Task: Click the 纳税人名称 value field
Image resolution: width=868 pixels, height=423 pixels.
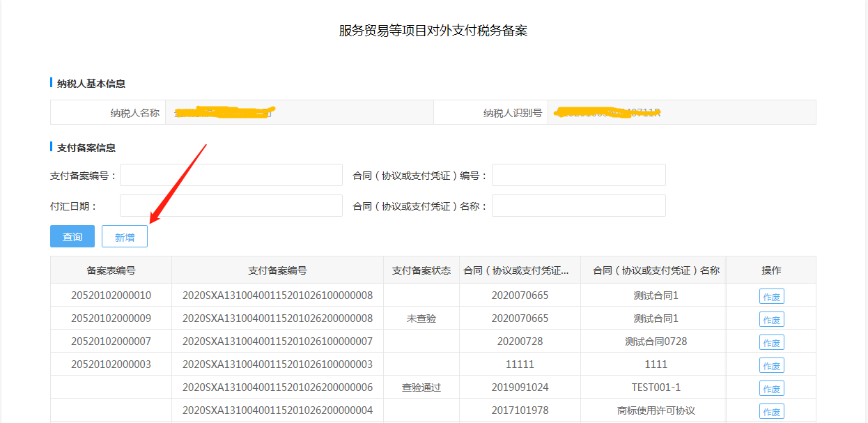Action: (x=299, y=113)
